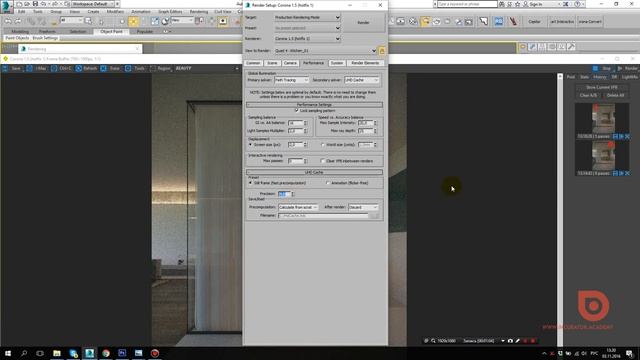Viewport: 640px width, 360px height.
Task: Click Save button in Corona frame buffer
Action: [12, 68]
